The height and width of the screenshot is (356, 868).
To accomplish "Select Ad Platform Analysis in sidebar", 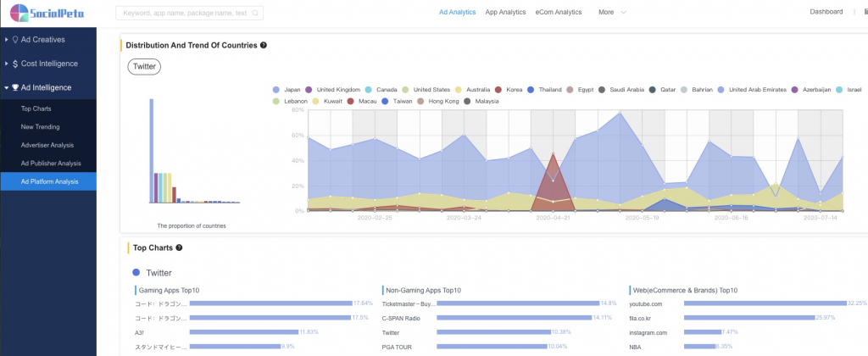I will pos(48,181).
